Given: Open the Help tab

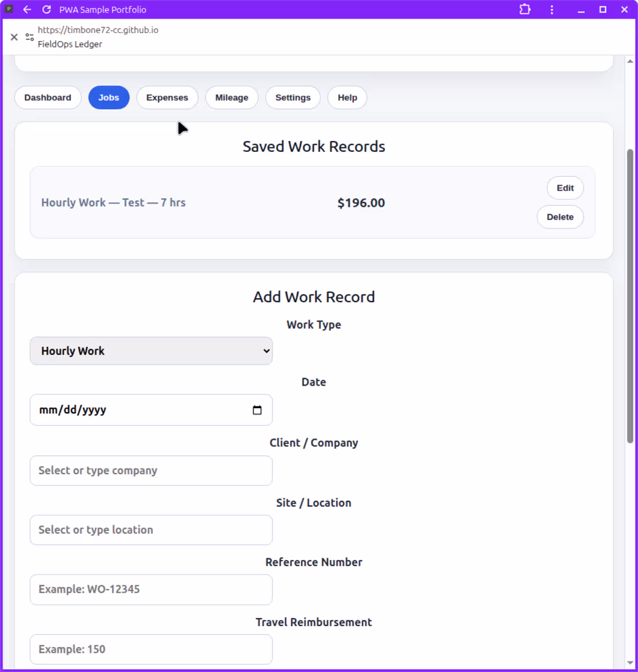Looking at the screenshot, I should click(x=347, y=98).
